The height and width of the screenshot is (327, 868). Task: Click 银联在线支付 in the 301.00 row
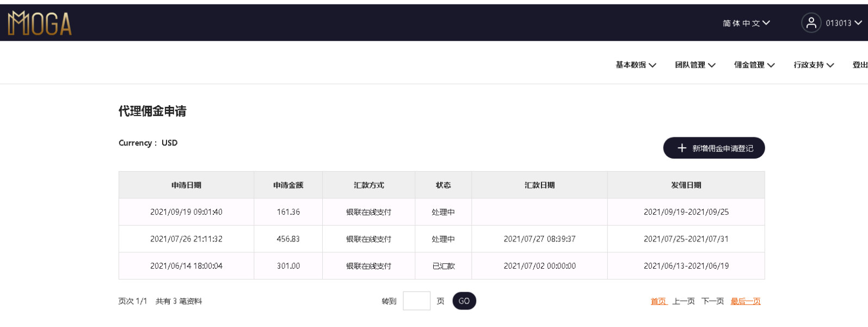369,266
